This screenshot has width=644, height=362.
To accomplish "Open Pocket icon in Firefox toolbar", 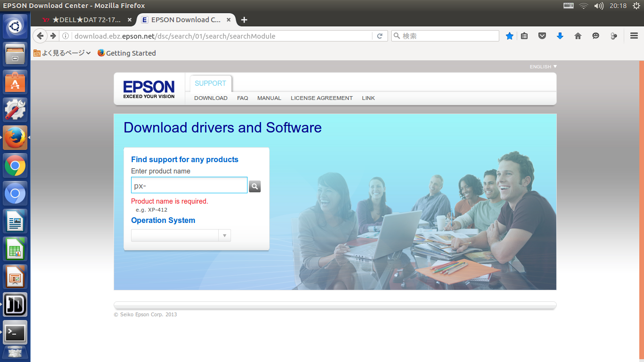I will pos(542,36).
